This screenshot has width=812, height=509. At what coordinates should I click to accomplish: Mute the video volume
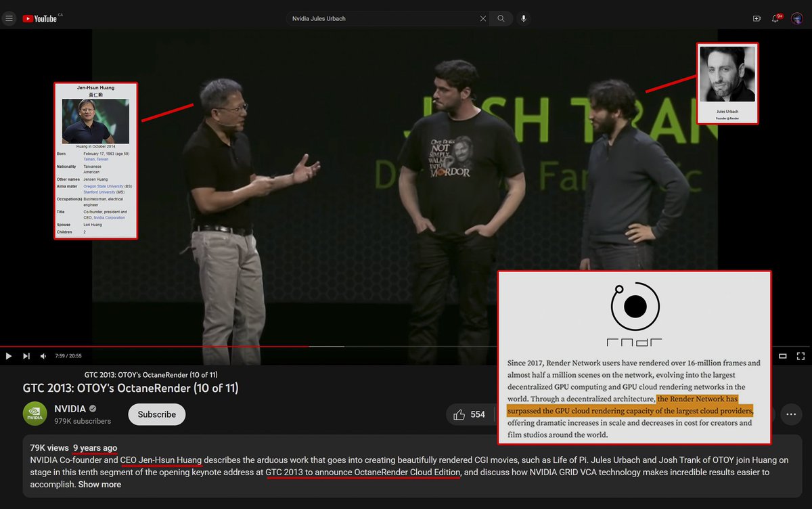click(x=43, y=356)
